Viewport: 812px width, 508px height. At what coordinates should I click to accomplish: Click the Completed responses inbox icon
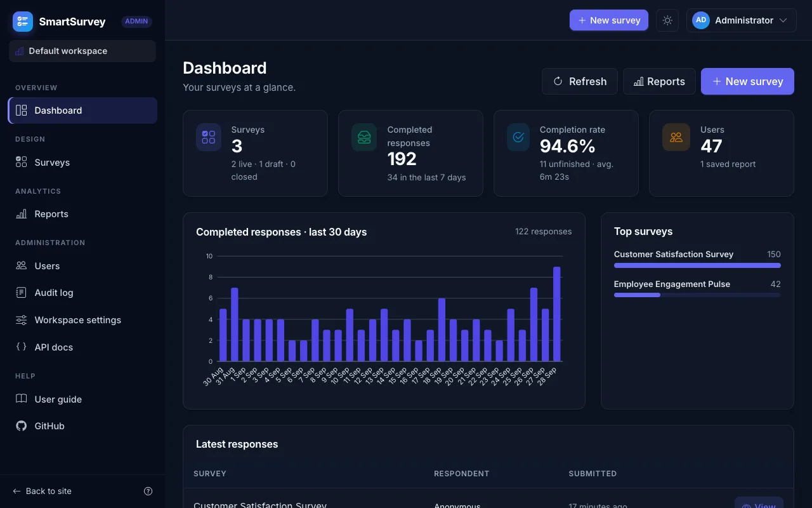point(364,137)
